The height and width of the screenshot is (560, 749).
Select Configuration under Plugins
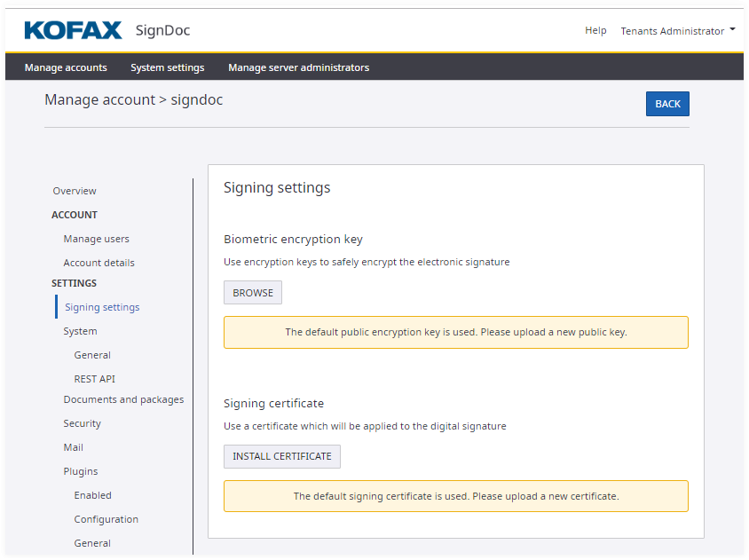pyautogui.click(x=106, y=519)
